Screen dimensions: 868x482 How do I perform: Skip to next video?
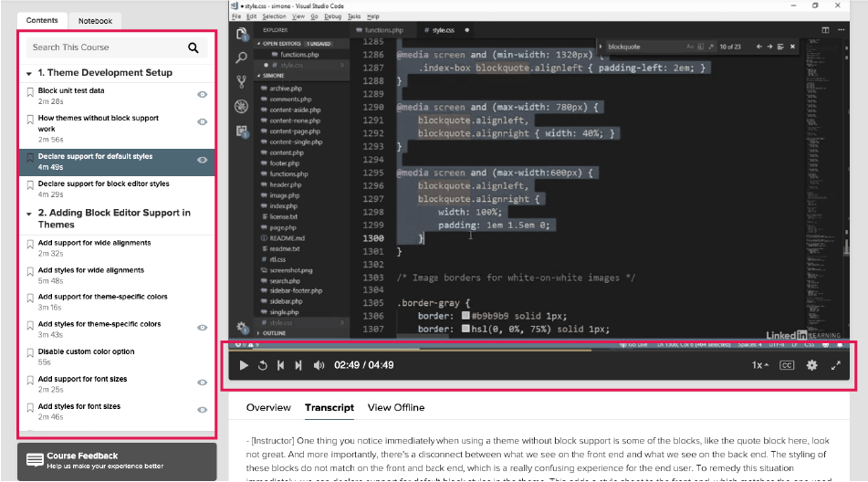click(x=298, y=365)
